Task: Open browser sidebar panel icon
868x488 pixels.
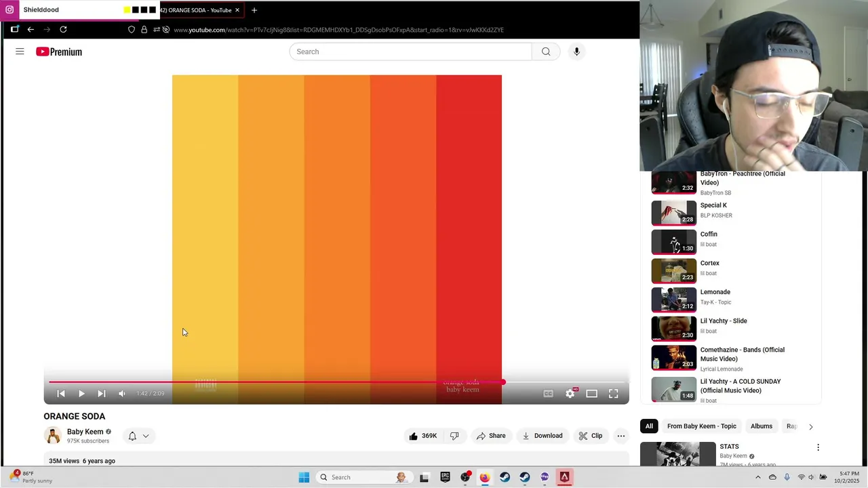Action: pos(14,30)
